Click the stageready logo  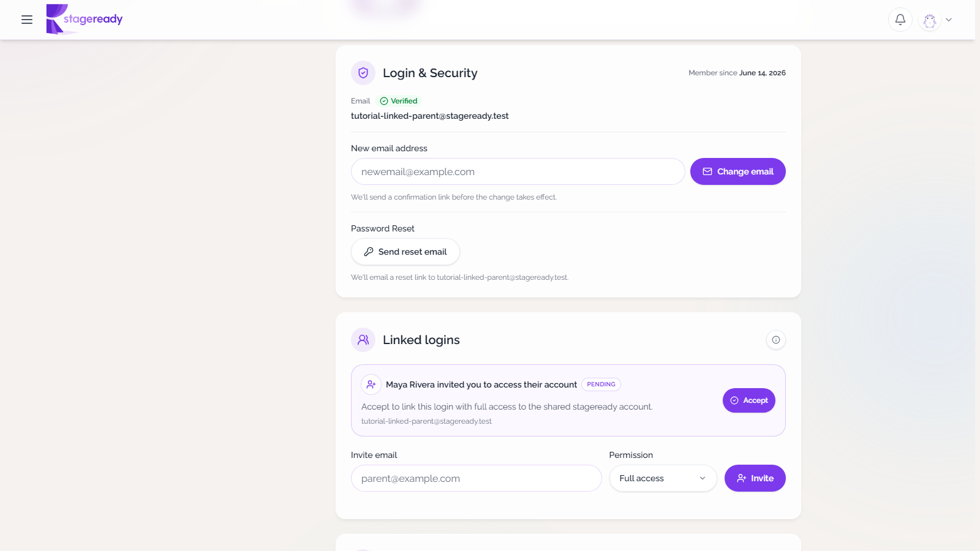pyautogui.click(x=85, y=19)
